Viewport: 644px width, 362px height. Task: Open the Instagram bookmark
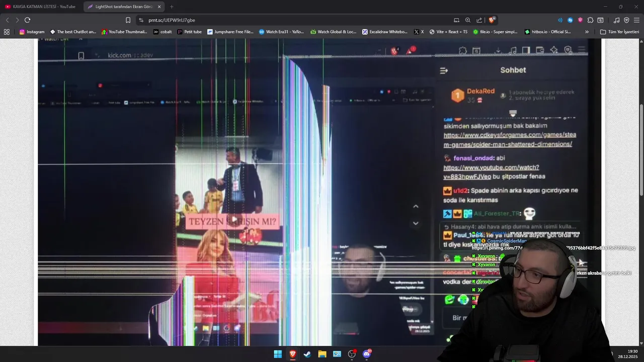point(32,32)
